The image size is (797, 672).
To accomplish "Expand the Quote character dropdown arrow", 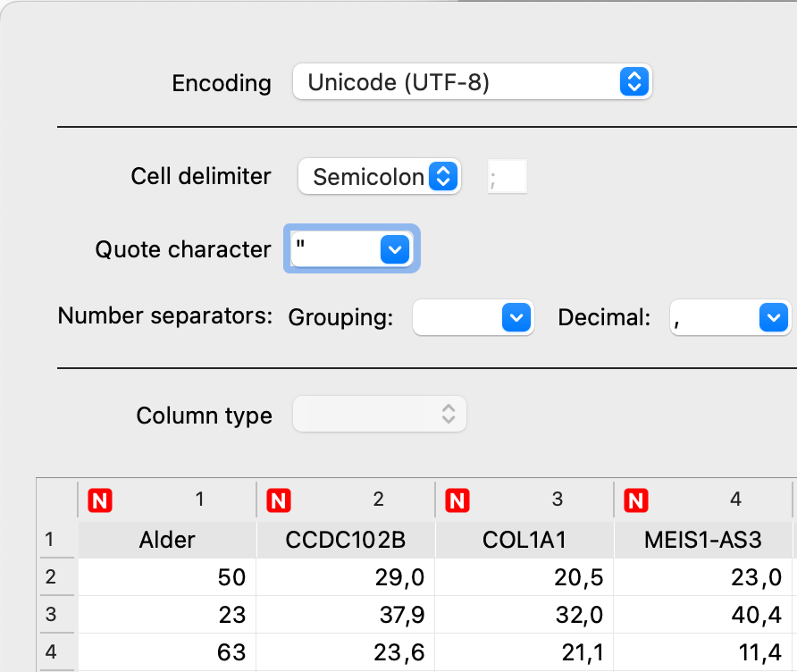I will pos(394,249).
